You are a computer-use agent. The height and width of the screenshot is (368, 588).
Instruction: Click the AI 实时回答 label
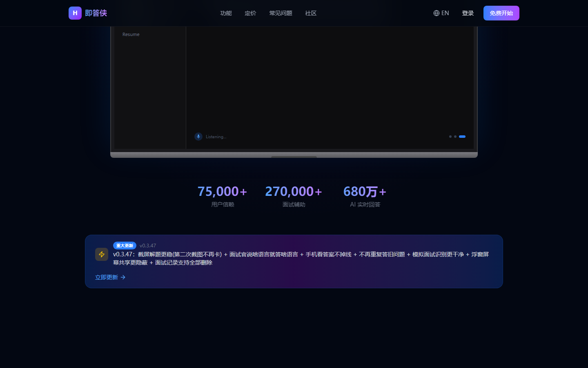point(365,204)
